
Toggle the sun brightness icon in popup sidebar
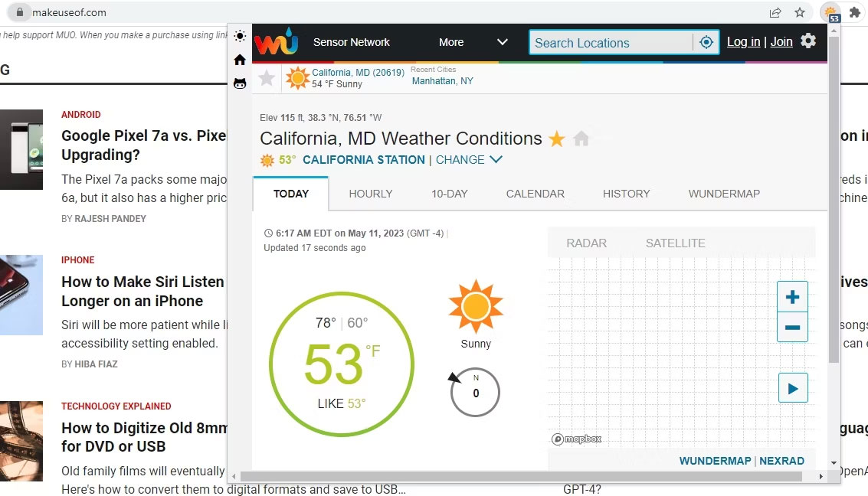(x=240, y=36)
